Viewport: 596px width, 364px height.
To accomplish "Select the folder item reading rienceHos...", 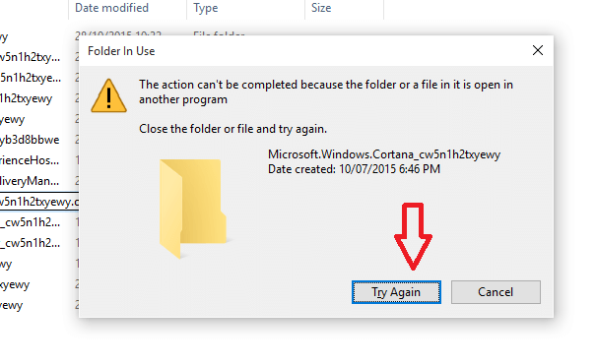I will point(30,160).
